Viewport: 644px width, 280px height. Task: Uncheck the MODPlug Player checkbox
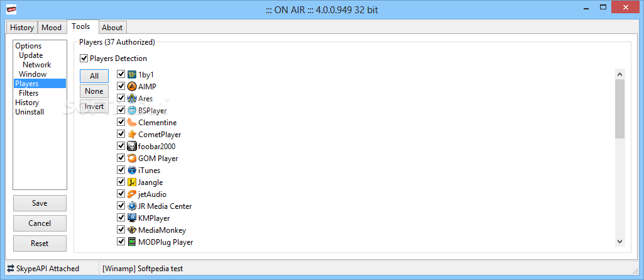click(x=121, y=242)
